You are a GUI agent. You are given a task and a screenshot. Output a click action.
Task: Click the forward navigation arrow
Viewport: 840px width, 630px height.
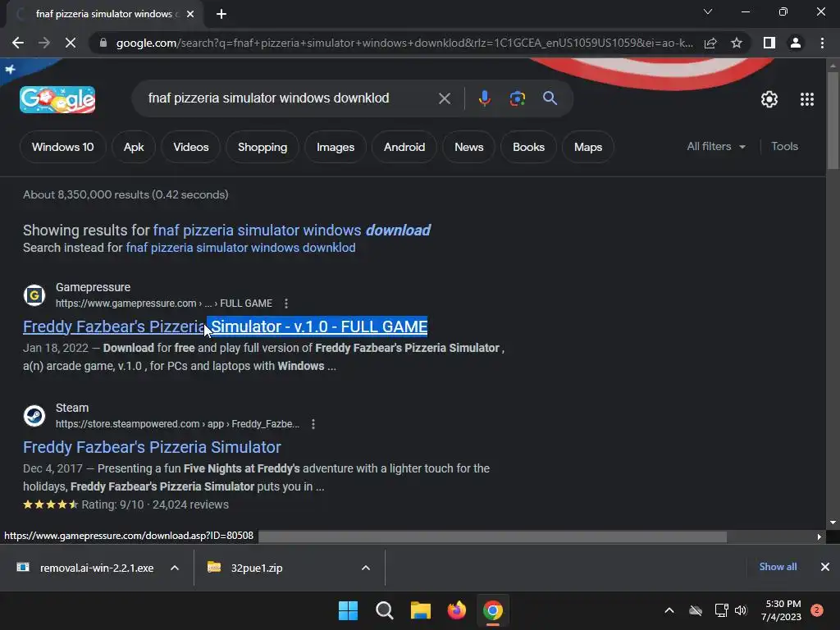coord(44,43)
